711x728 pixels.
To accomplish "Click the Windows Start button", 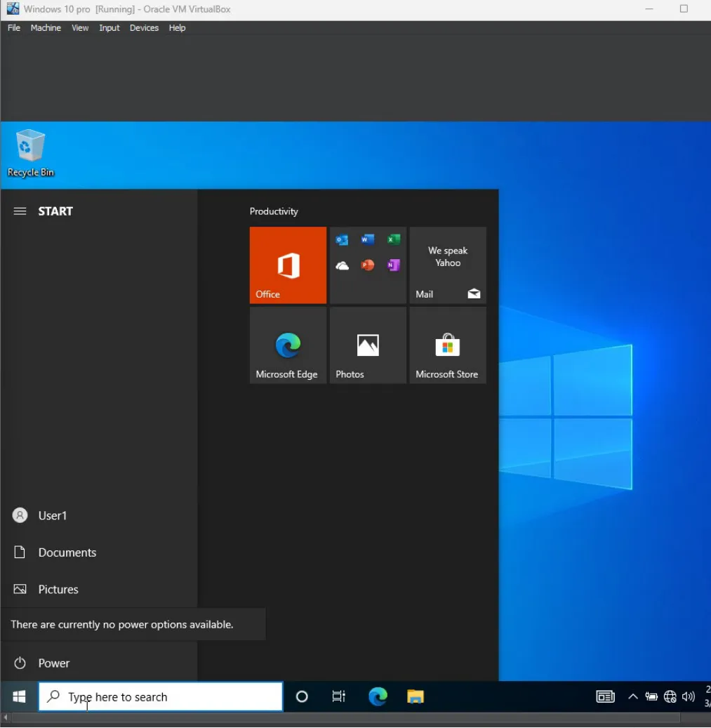I will 19,696.
